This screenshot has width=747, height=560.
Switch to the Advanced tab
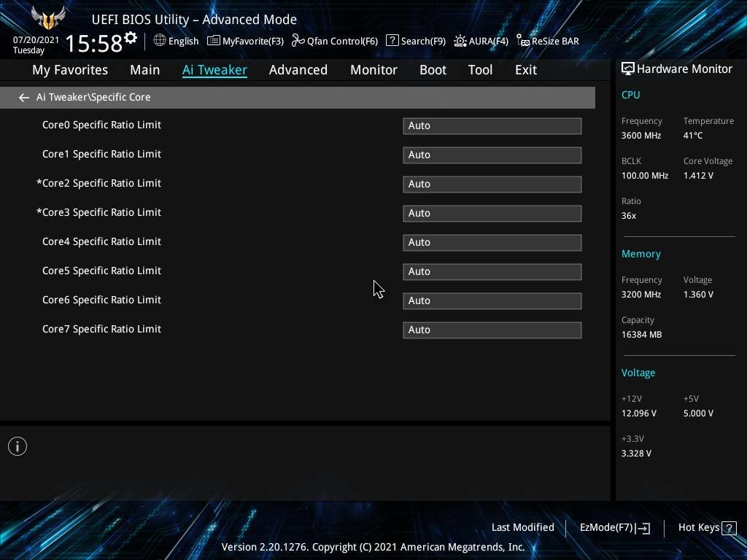coord(298,70)
